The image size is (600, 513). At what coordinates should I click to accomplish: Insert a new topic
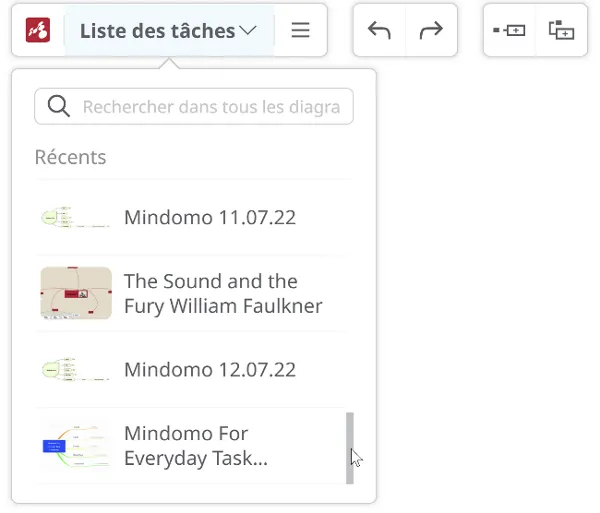coord(510,31)
